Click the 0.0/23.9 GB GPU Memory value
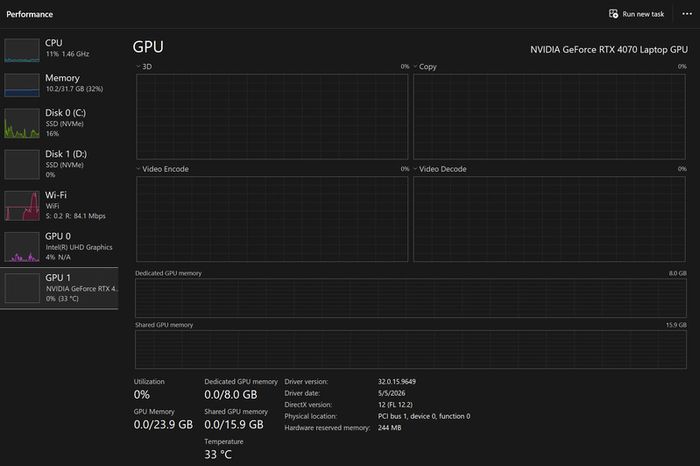 tap(163, 424)
